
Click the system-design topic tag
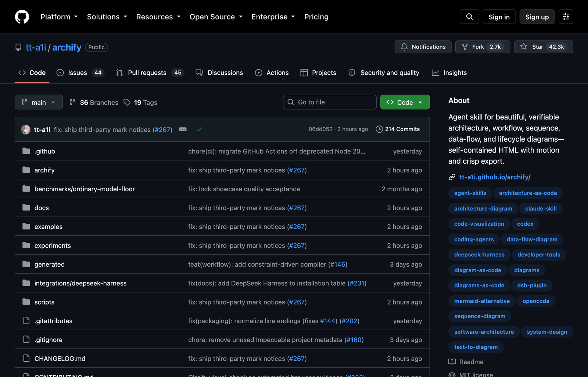(547, 332)
